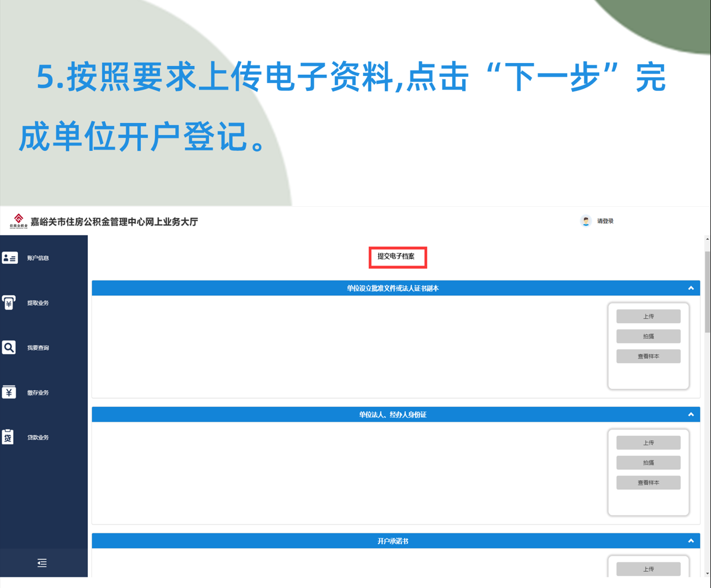Screen dimensions: 711x588
Task: Click the user avatar icon
Action: click(x=586, y=221)
